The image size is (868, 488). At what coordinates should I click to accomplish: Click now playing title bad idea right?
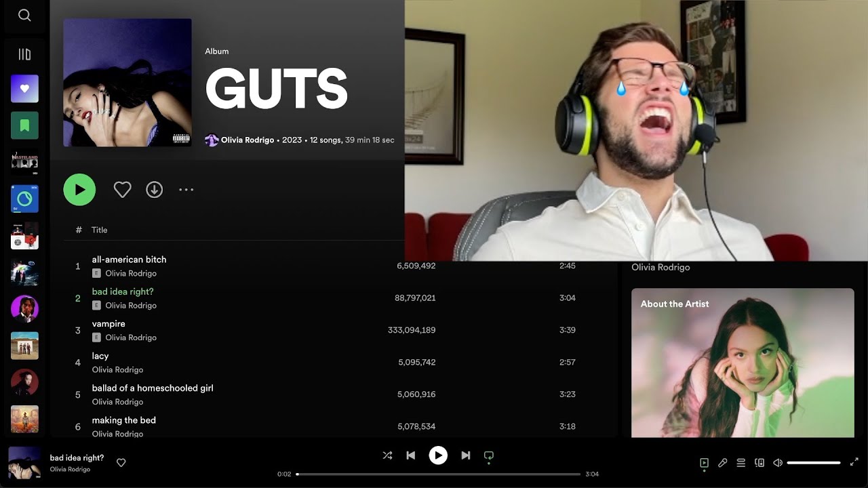pos(77,457)
